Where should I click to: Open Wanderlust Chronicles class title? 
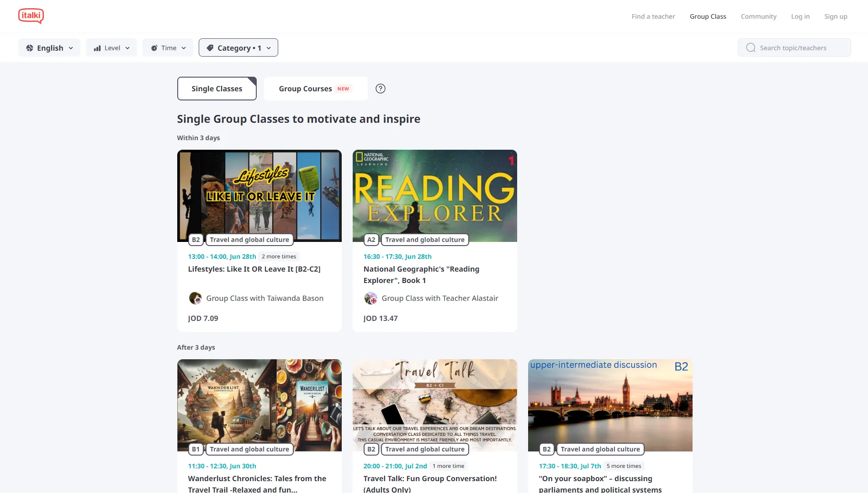pos(257,484)
